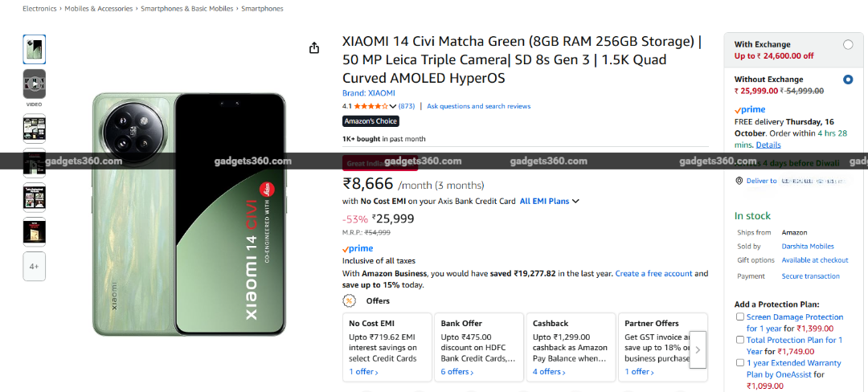Screen dimensions: 868x392
Task: Click the Prime logo under the price
Action: coord(357,249)
